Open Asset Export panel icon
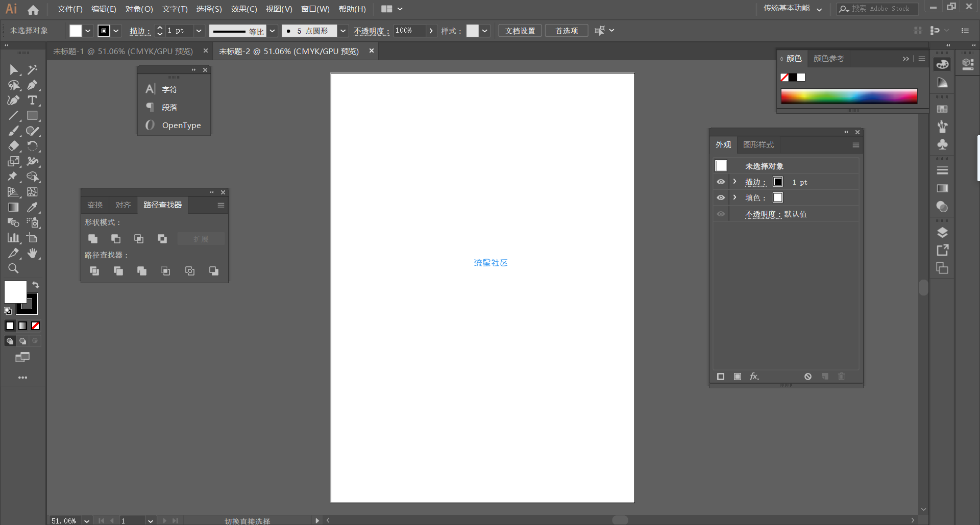The image size is (980, 525). [x=943, y=250]
